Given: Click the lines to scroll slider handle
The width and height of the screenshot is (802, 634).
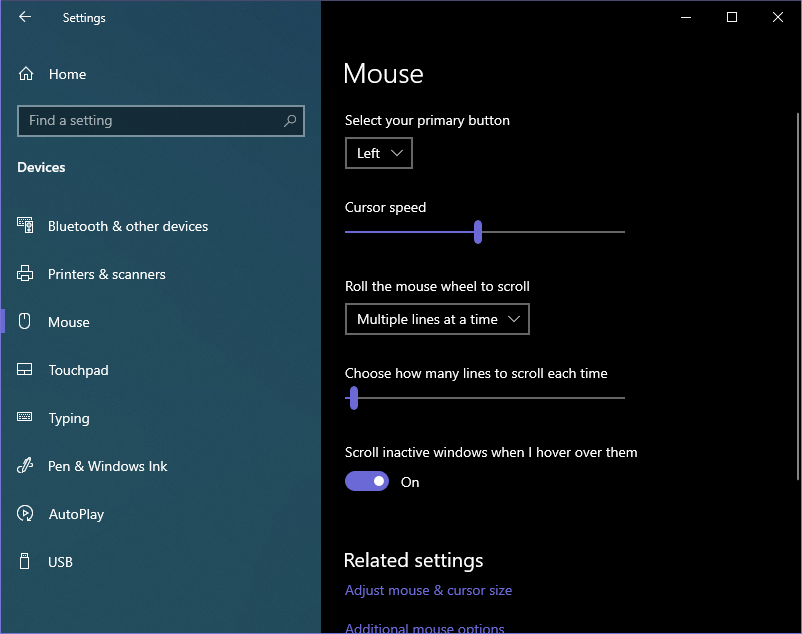Looking at the screenshot, I should 353,398.
